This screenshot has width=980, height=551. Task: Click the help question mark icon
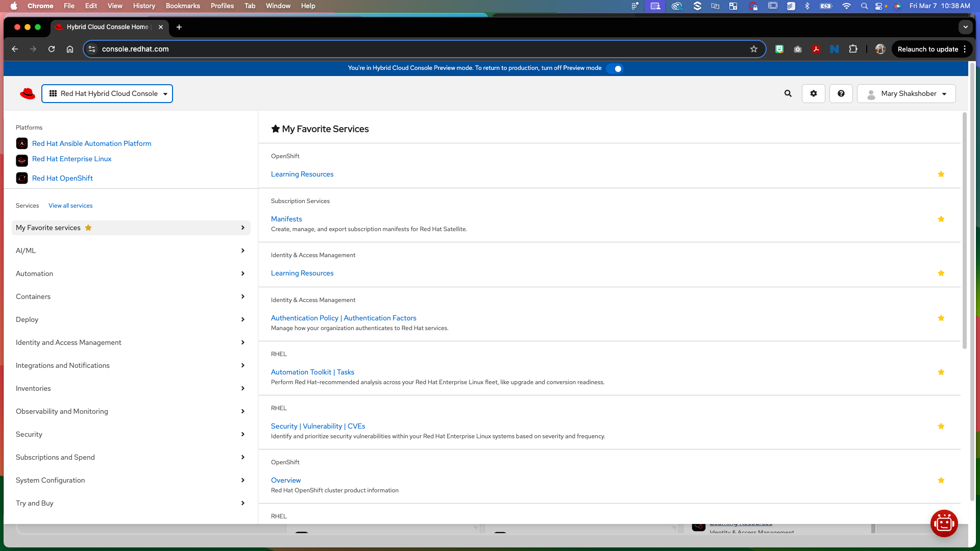(x=841, y=93)
